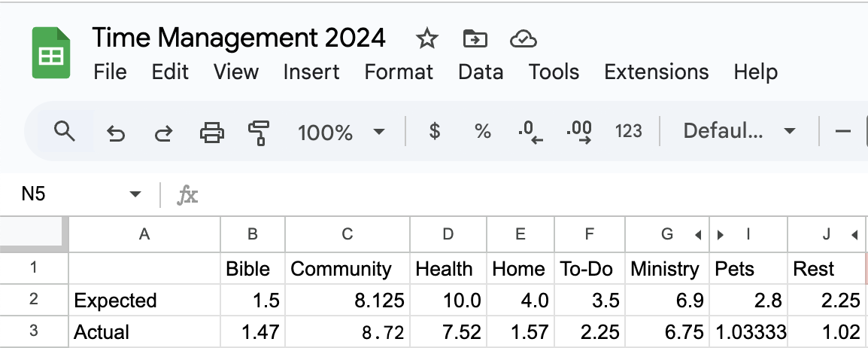This screenshot has height=348, width=868.
Task: Print the spreadsheet
Action: click(x=212, y=133)
